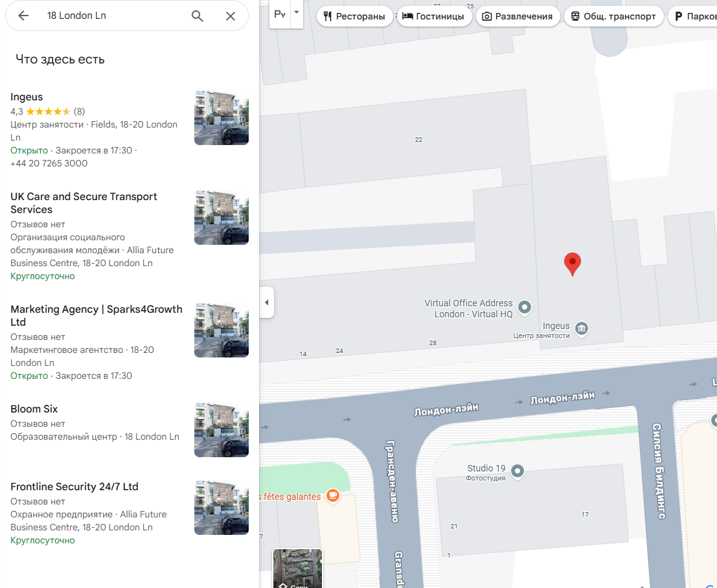Collapse the side panel arrow
The height and width of the screenshot is (588, 717).
pyautogui.click(x=267, y=302)
